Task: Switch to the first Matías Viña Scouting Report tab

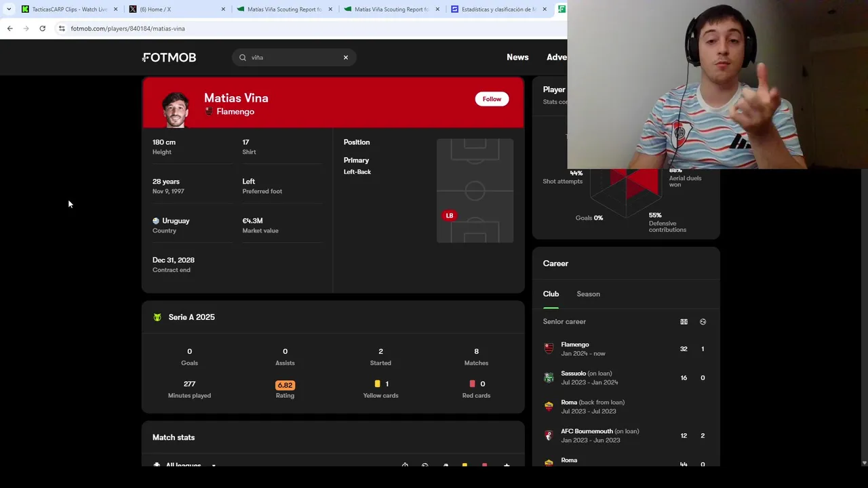Action: [x=283, y=9]
